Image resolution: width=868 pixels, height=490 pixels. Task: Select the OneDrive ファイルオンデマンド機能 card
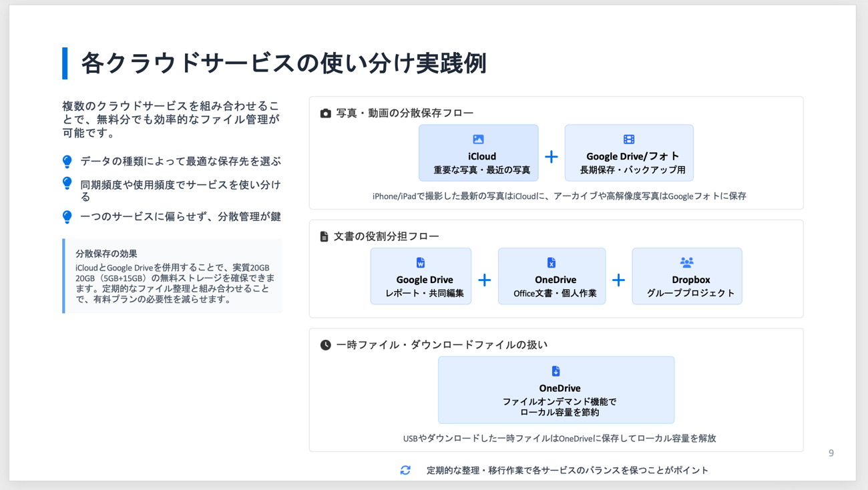556,390
